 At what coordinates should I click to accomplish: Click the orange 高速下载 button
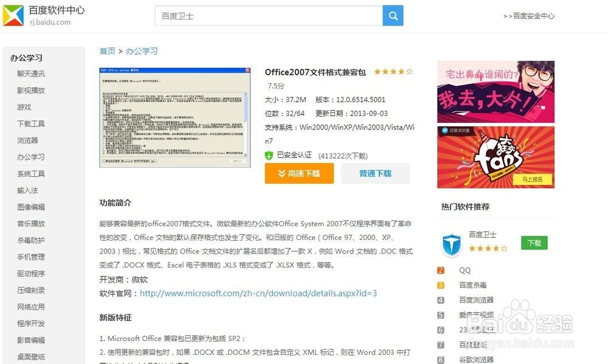point(299,173)
